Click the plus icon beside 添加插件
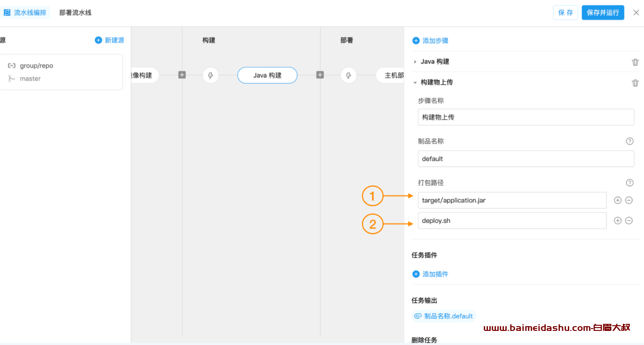Viewport: 644px width, 345px height. [416, 274]
